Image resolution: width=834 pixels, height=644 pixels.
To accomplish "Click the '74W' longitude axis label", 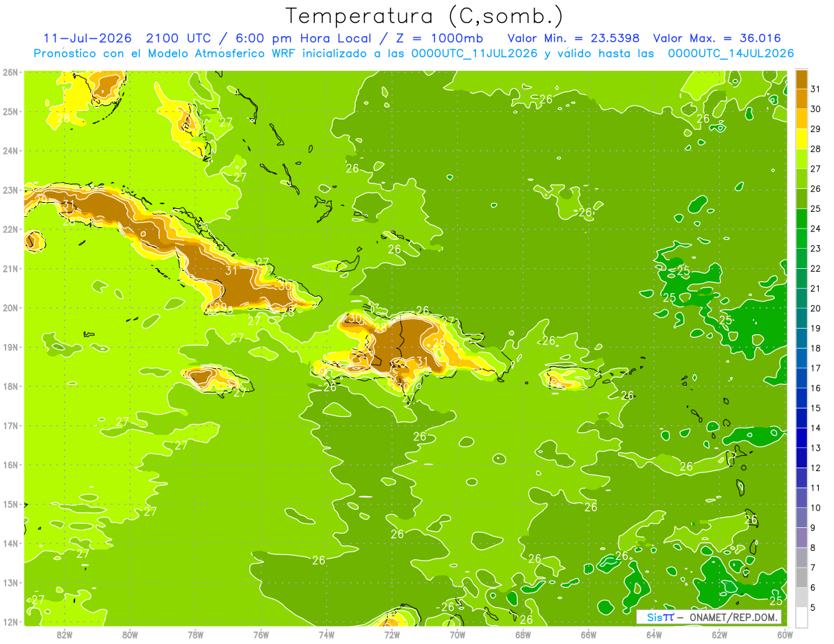I will pyautogui.click(x=327, y=634).
